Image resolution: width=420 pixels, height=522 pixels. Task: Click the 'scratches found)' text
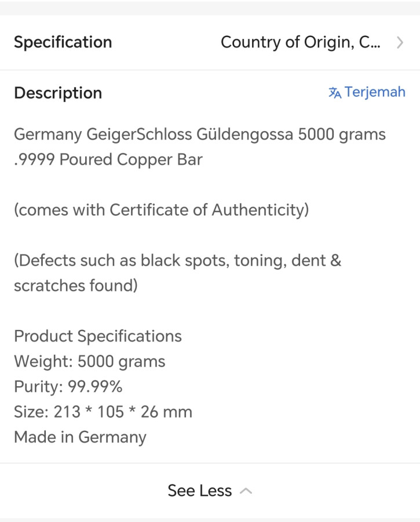[x=76, y=285]
